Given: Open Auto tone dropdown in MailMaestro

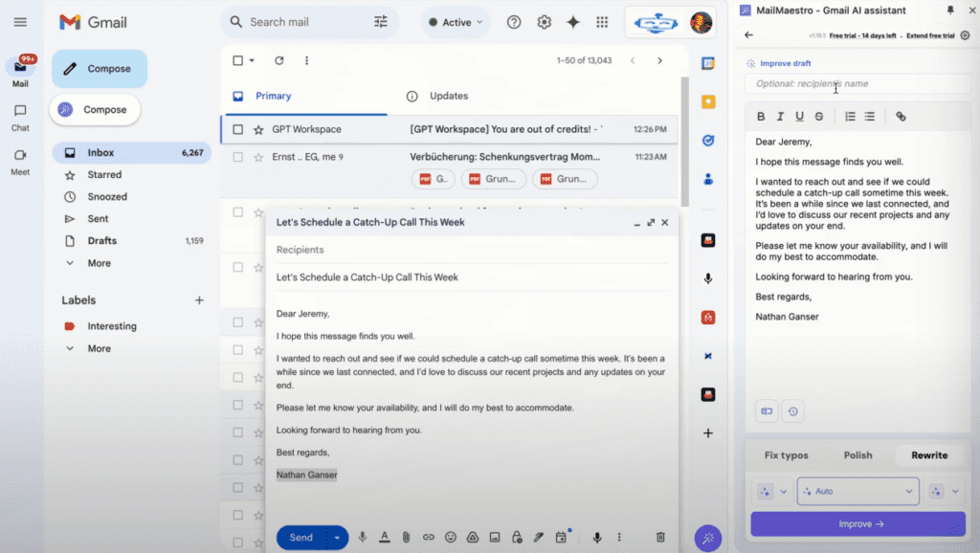Looking at the screenshot, I should [857, 491].
